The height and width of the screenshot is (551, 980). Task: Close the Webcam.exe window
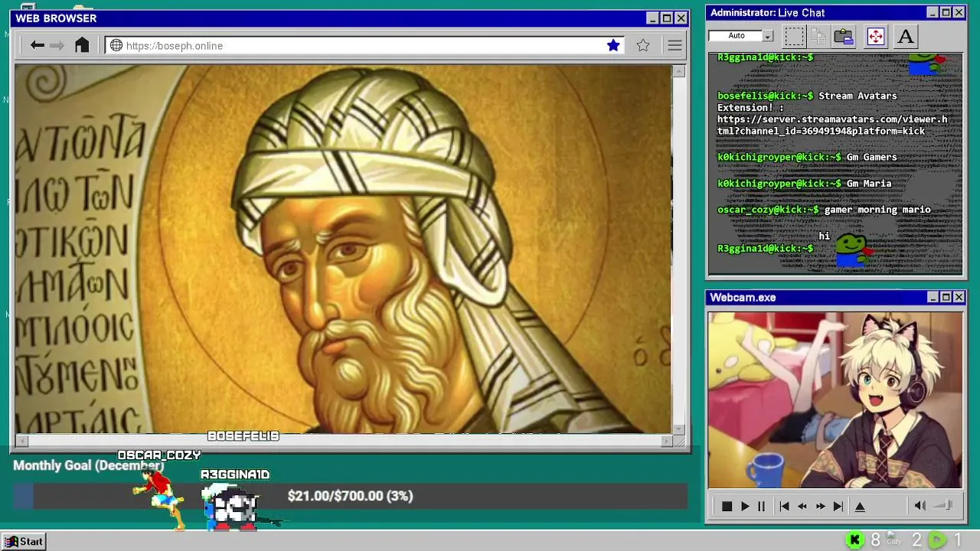pyautogui.click(x=959, y=297)
